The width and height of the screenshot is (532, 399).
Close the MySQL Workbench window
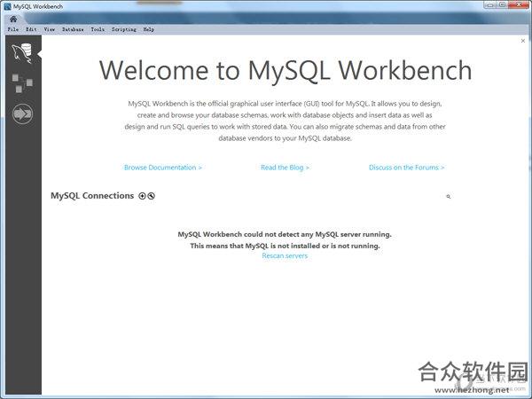point(519,4)
